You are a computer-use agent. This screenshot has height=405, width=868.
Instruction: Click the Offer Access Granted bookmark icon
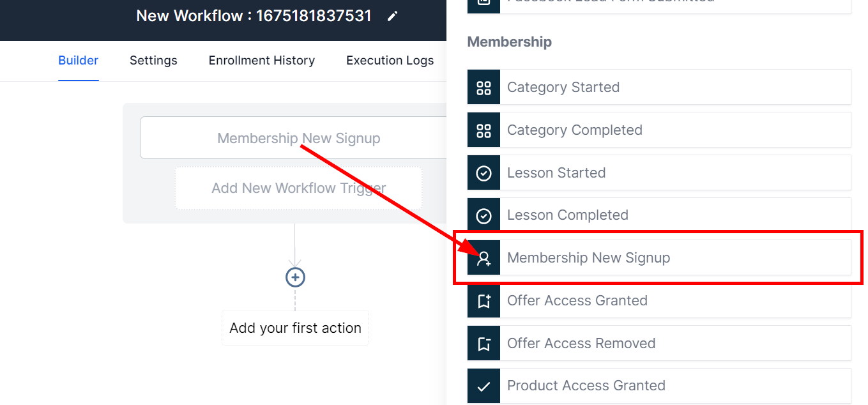[483, 301]
